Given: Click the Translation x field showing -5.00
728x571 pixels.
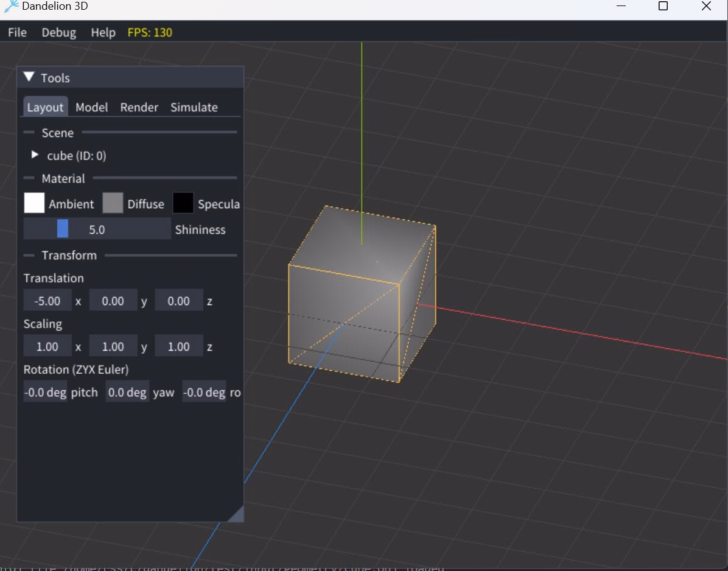Looking at the screenshot, I should click(47, 301).
